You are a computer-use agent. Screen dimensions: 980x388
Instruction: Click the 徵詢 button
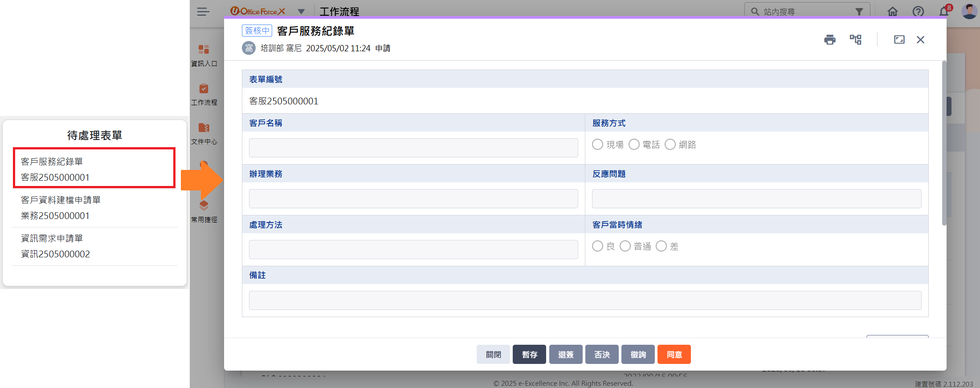(638, 355)
